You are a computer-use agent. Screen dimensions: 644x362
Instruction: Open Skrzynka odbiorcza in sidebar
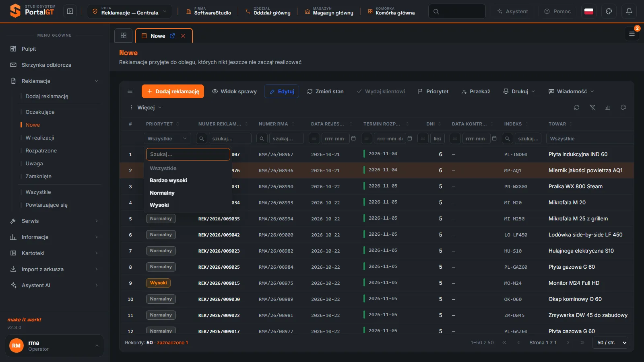(54, 65)
